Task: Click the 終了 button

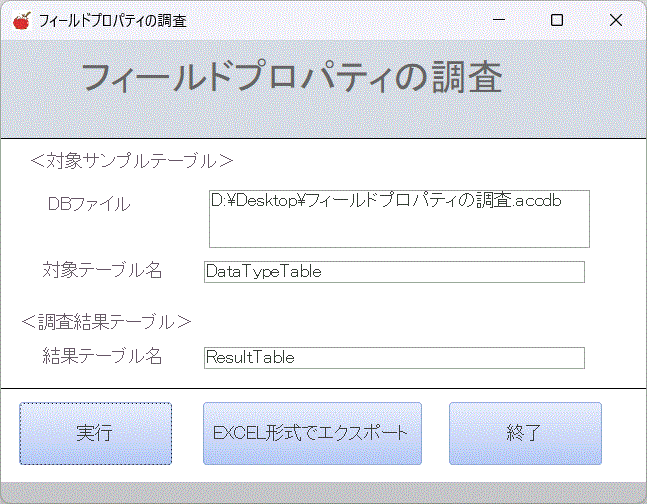Action: 525,433
